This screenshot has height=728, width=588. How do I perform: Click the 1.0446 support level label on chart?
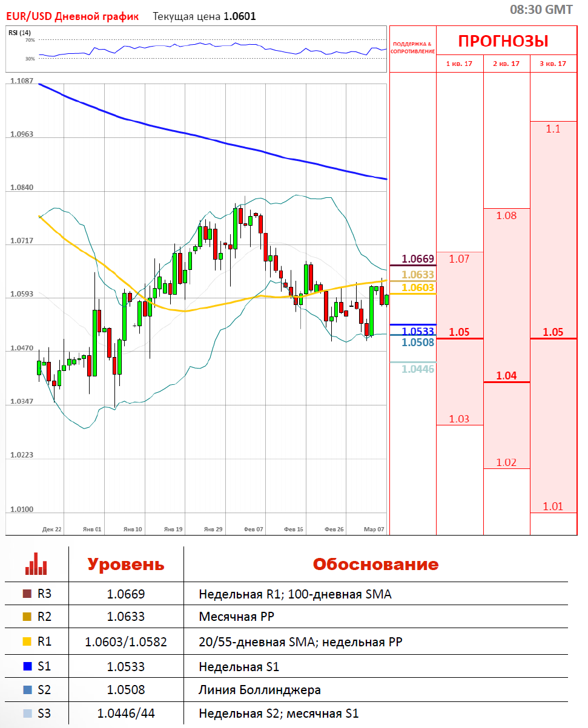pos(418,369)
